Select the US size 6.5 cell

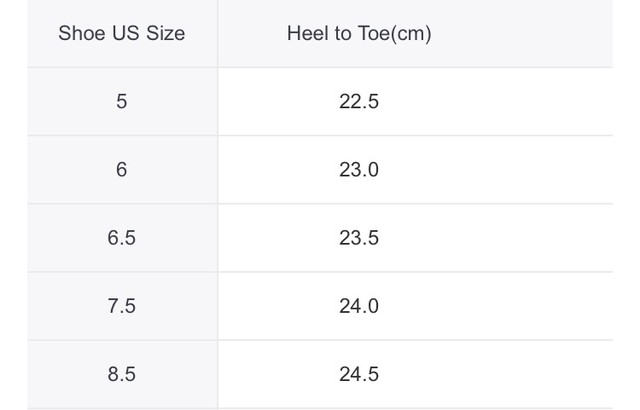[122, 237]
